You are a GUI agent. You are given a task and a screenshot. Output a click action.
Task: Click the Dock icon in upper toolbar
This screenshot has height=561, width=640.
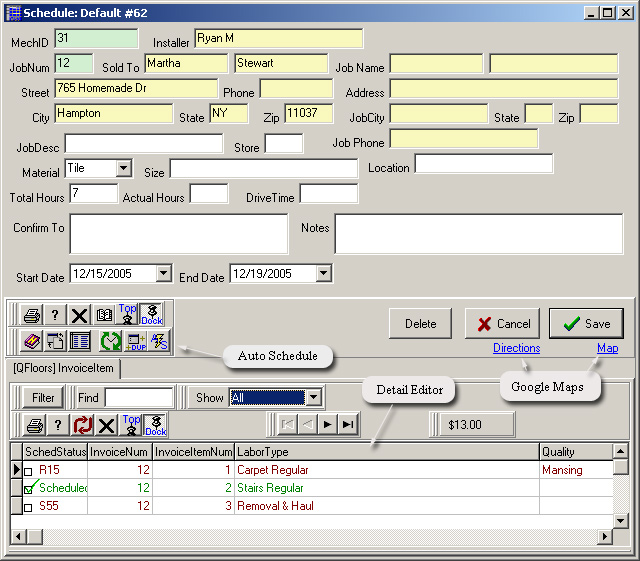coord(153,314)
